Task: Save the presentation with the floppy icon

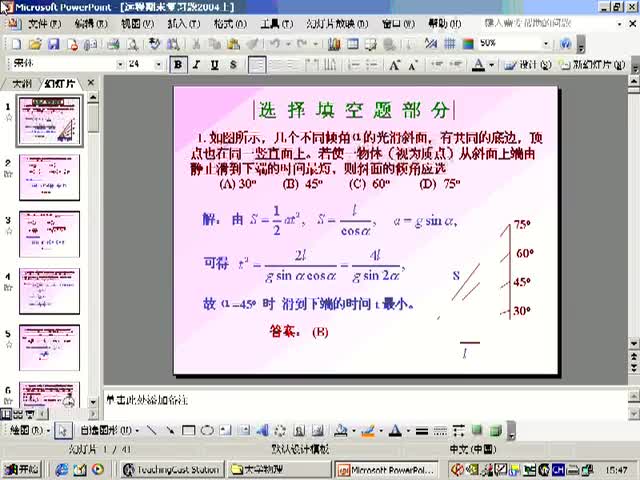Action: click(x=54, y=44)
